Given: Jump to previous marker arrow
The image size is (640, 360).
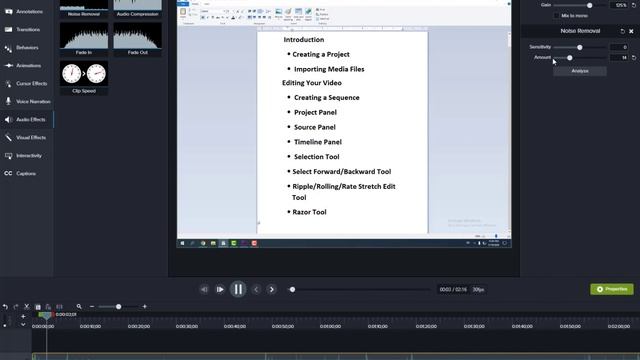Looking at the screenshot, I should click(256, 289).
